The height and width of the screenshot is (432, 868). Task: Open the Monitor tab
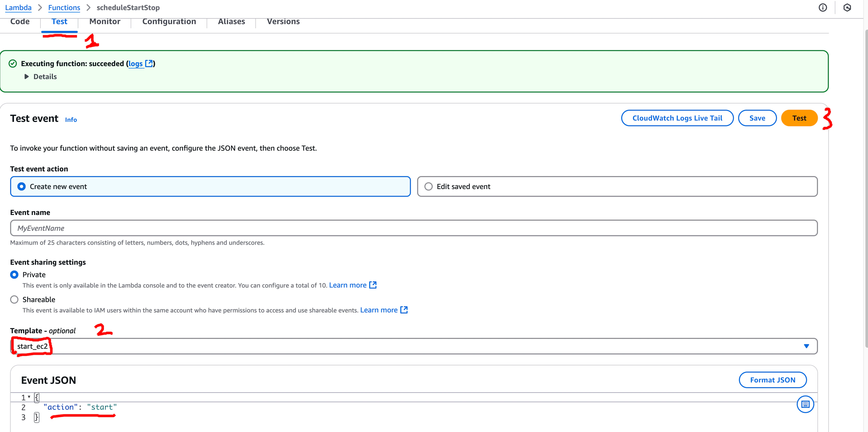105,21
